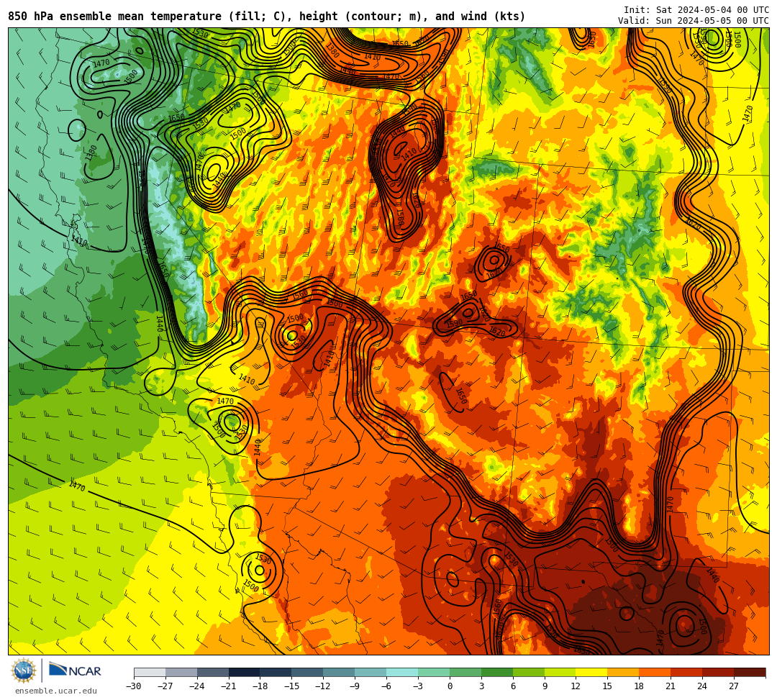777x700 pixels.
Task: Click the 15 colorbar label
Action: click(x=607, y=686)
